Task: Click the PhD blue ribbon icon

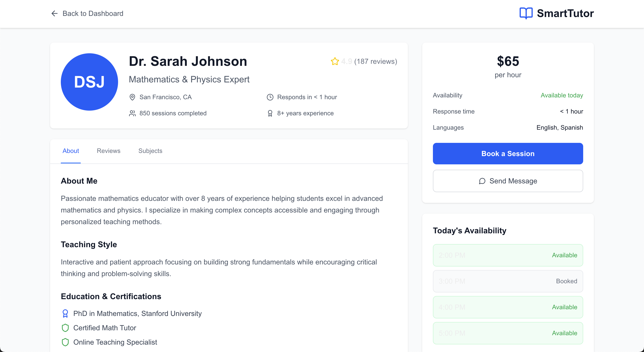Action: click(65, 313)
